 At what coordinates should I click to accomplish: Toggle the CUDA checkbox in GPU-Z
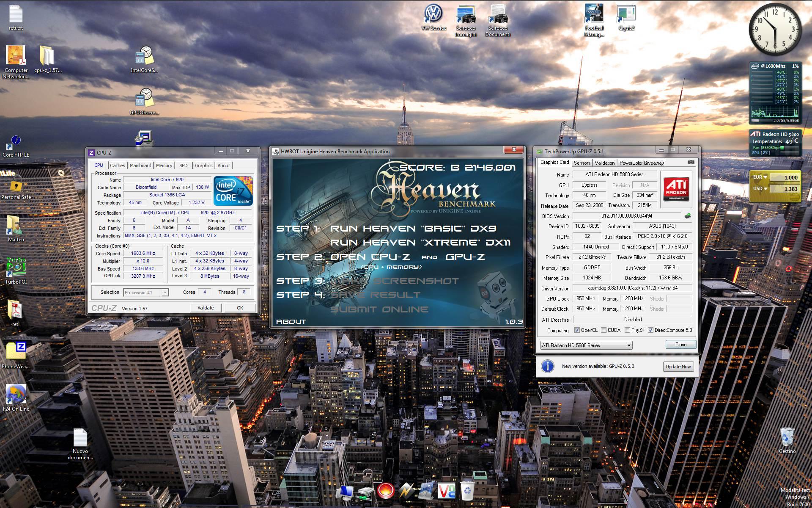point(604,330)
